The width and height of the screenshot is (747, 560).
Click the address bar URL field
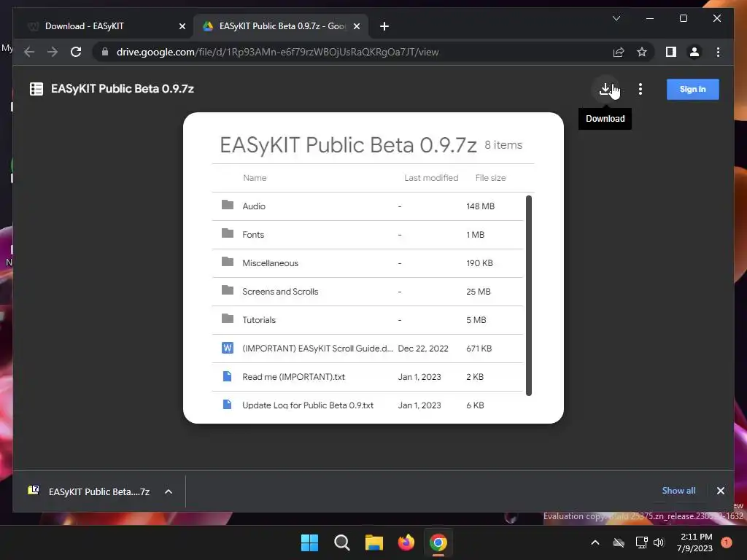pos(277,52)
